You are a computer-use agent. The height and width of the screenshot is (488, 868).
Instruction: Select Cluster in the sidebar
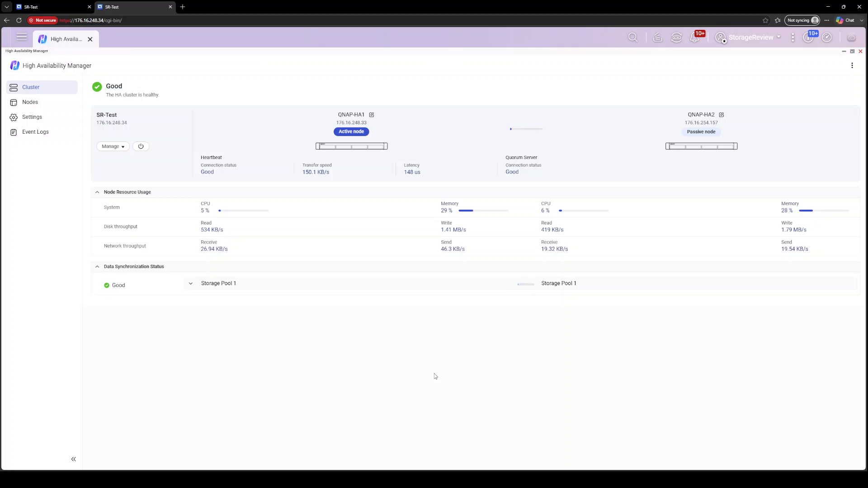42,87
